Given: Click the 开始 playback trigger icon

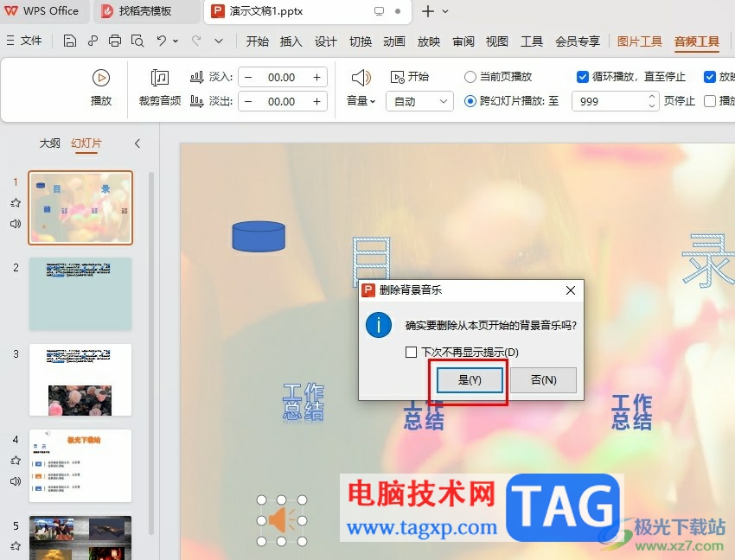Looking at the screenshot, I should coord(397,77).
